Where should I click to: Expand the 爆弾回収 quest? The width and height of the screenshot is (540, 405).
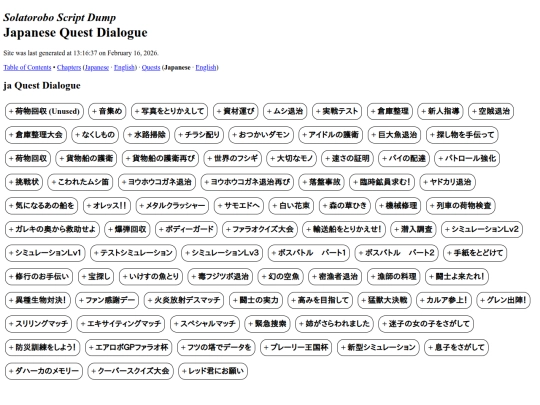[127, 229]
